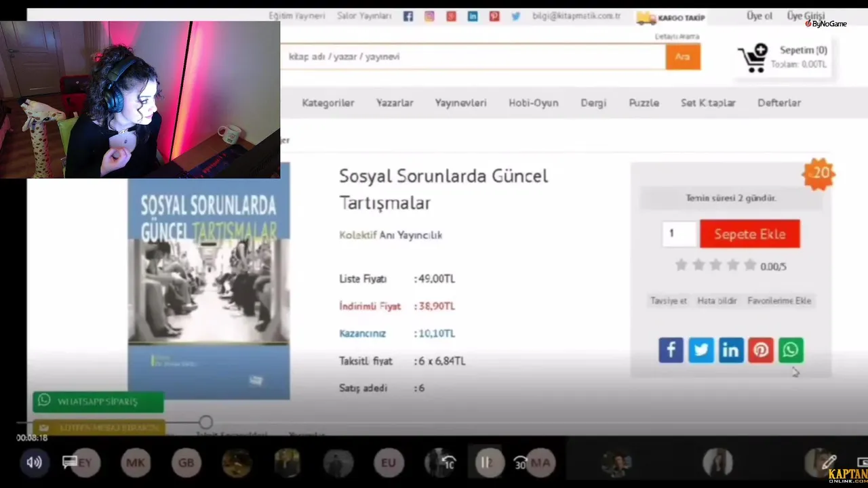Open the Yayınevleri menu
868x488 pixels.
point(460,103)
